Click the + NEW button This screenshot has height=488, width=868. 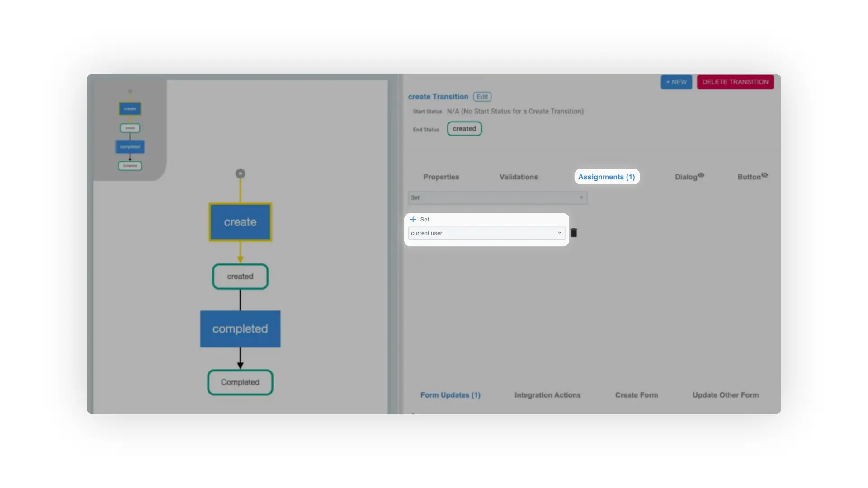(x=676, y=82)
